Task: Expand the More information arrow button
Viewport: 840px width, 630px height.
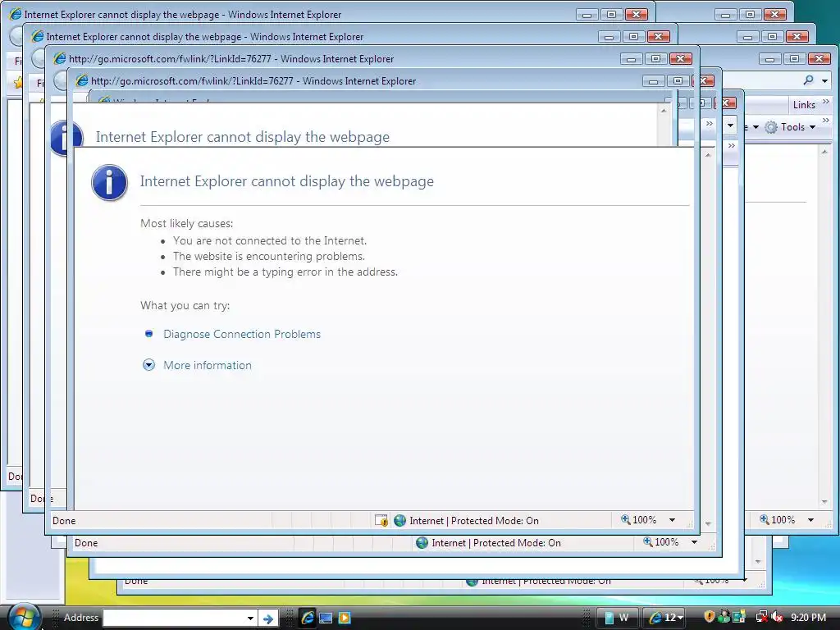Action: [x=149, y=365]
